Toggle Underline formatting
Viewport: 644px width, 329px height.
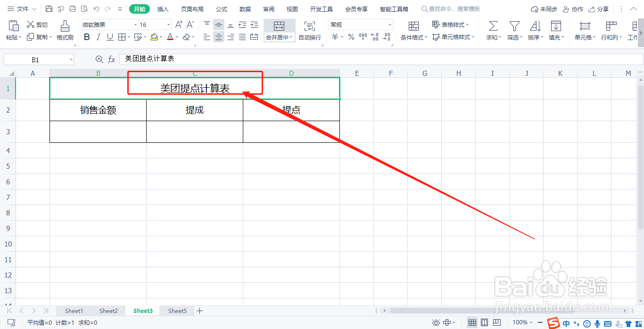(110, 37)
